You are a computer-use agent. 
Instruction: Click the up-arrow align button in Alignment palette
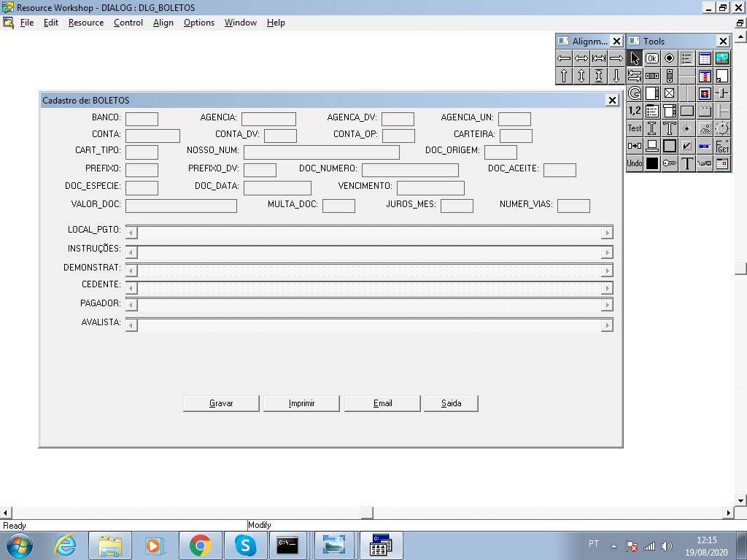tap(564, 76)
